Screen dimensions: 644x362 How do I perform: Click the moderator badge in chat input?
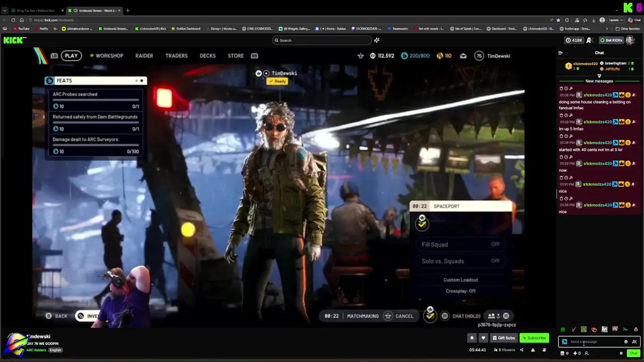click(x=565, y=342)
